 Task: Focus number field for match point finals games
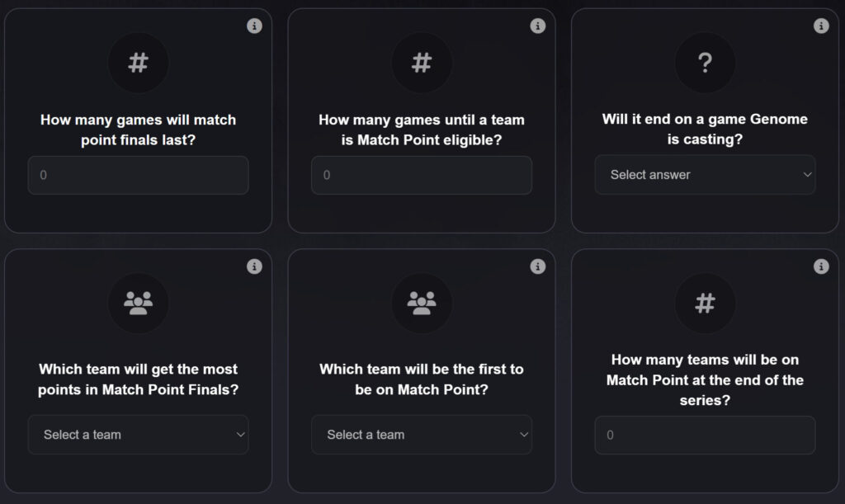[138, 175]
